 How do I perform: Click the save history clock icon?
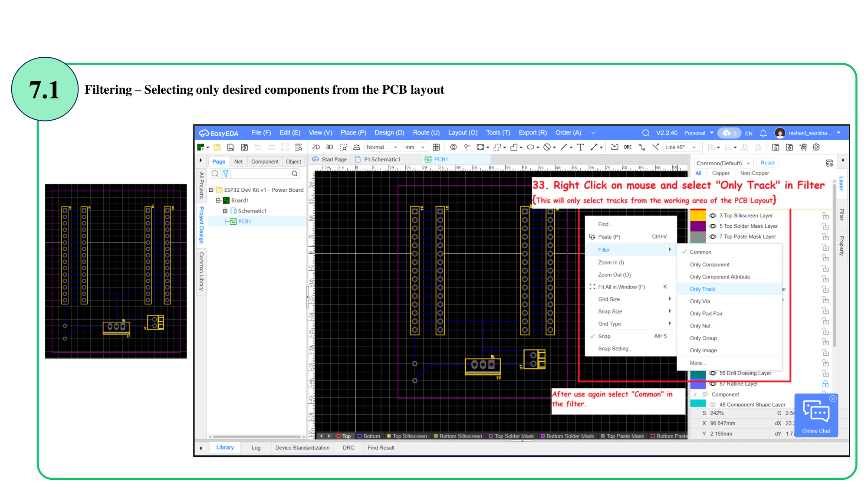tap(244, 147)
